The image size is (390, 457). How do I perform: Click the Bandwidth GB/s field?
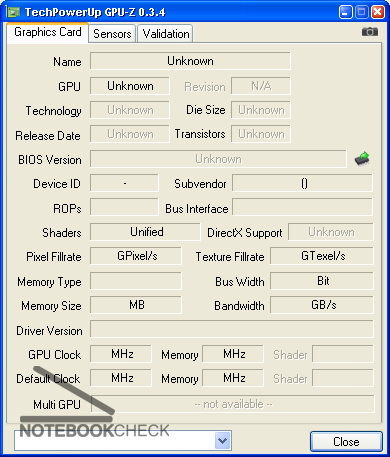click(x=322, y=305)
